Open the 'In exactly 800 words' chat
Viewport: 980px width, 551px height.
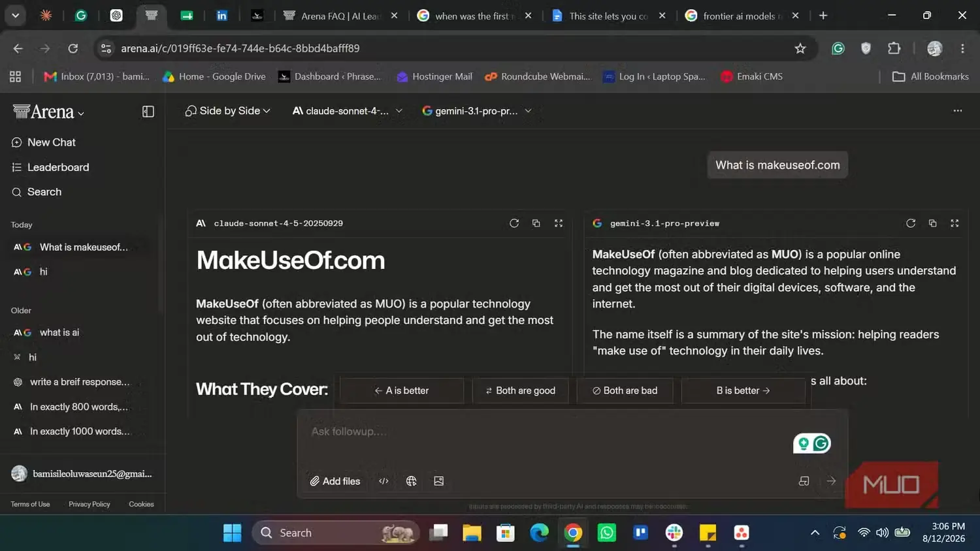78,407
